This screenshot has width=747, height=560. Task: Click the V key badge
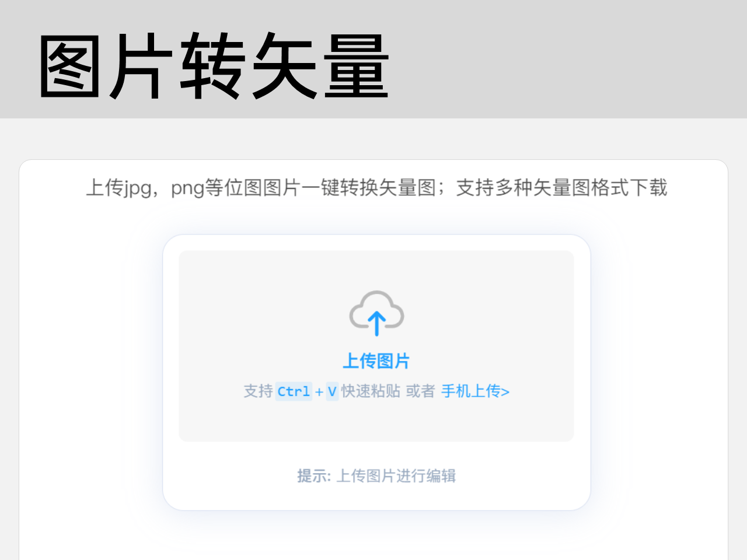pyautogui.click(x=332, y=391)
